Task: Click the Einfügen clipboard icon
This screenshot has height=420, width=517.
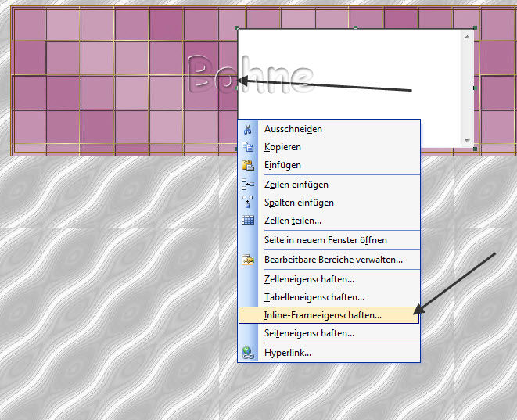Action: pyautogui.click(x=248, y=165)
